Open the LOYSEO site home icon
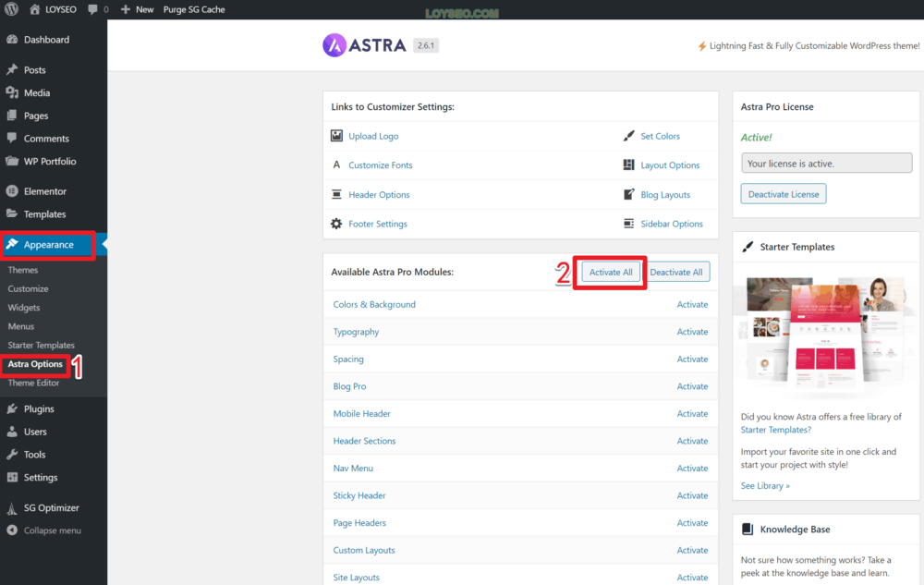Screen dimensions: 924x585 click(x=35, y=9)
